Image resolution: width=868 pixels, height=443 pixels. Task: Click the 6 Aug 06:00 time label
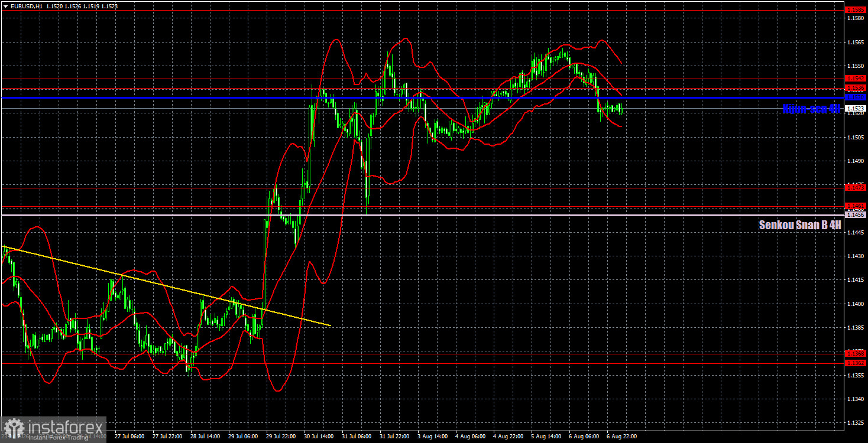pyautogui.click(x=583, y=437)
